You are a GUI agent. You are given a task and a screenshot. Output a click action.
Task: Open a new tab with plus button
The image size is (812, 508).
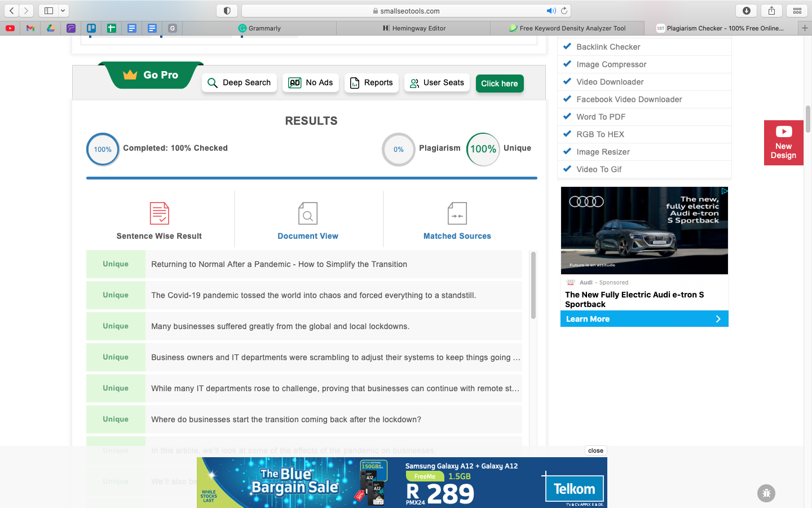805,28
